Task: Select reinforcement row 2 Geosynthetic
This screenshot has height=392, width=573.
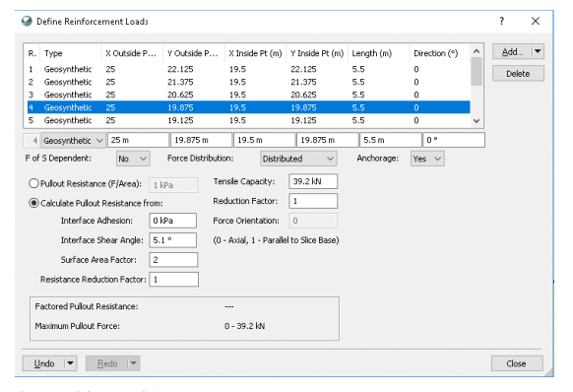Action: pyautogui.click(x=248, y=82)
